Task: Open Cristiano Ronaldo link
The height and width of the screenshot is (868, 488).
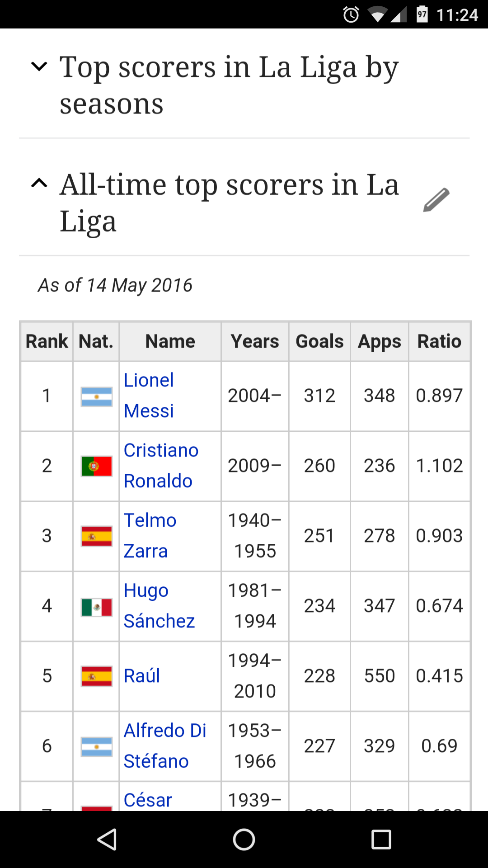Action: pos(161,466)
